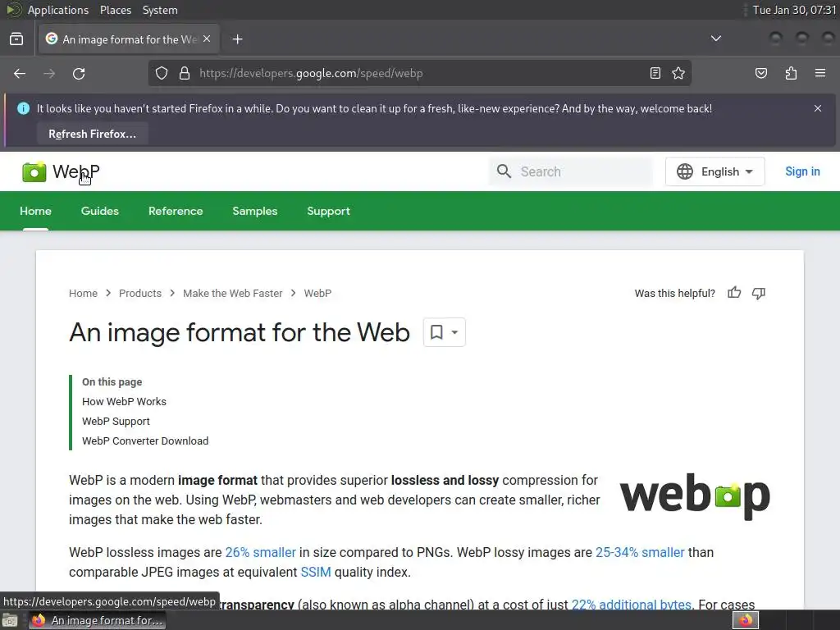Image resolution: width=840 pixels, height=630 pixels.
Task: Open the Support tab
Action: click(328, 211)
